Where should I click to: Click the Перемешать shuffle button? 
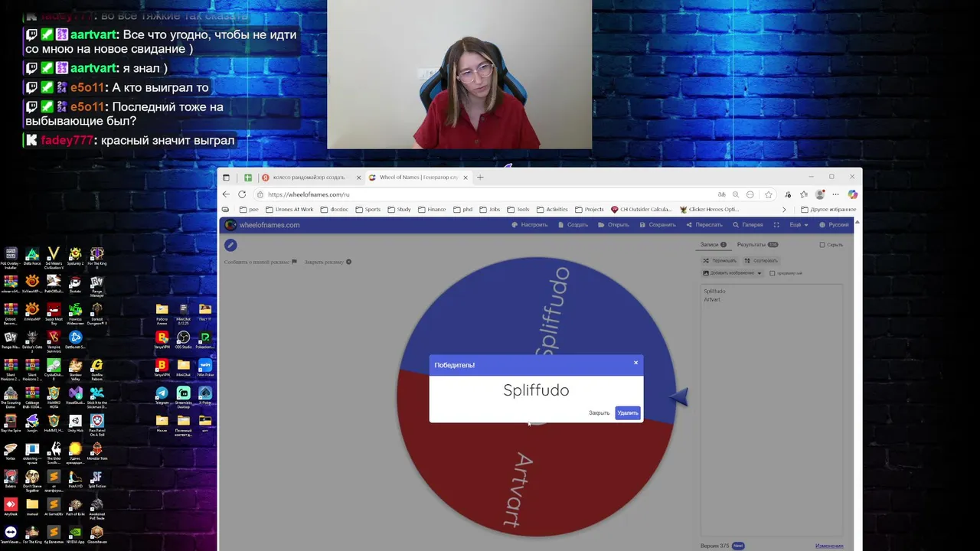coord(720,260)
